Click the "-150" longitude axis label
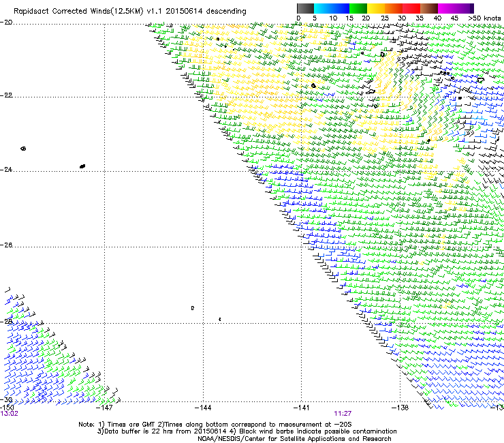 [7, 408]
